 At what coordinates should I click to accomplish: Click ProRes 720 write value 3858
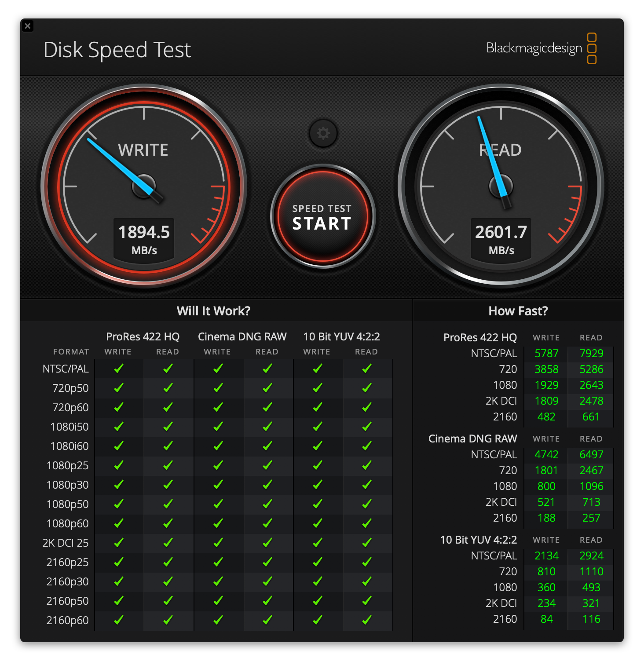click(546, 369)
